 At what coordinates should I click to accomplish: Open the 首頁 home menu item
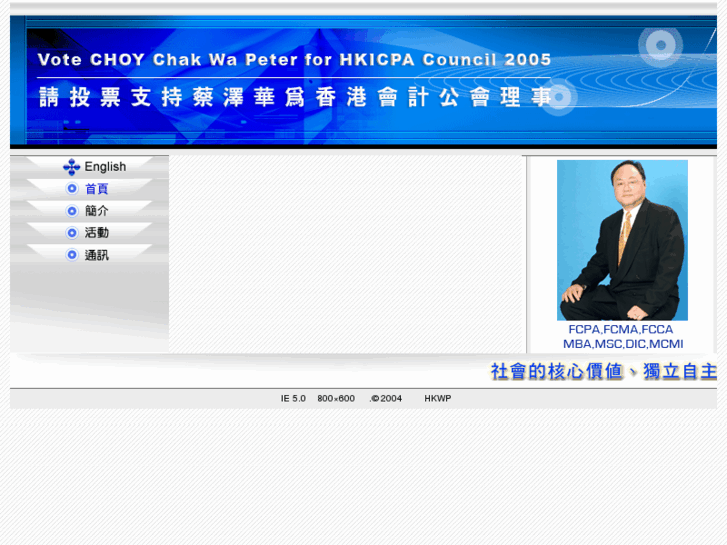click(97, 189)
